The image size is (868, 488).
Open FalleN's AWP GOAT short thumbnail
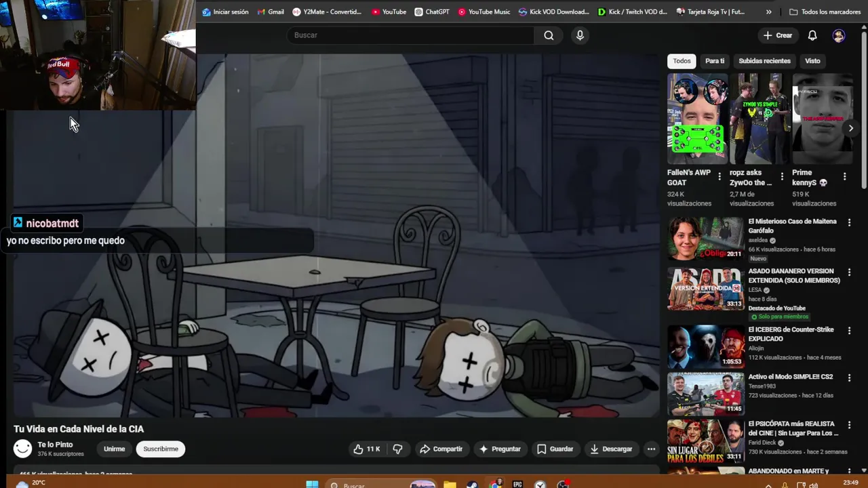[697, 119]
